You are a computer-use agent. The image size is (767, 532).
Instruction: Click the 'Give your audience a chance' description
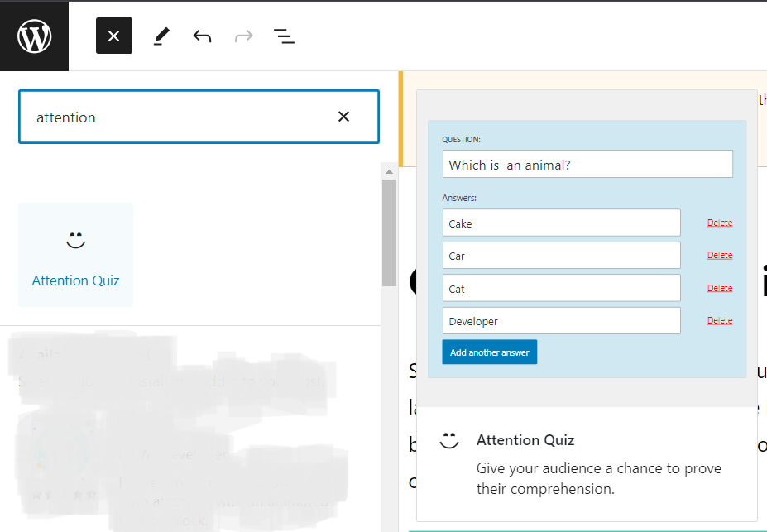click(x=599, y=478)
